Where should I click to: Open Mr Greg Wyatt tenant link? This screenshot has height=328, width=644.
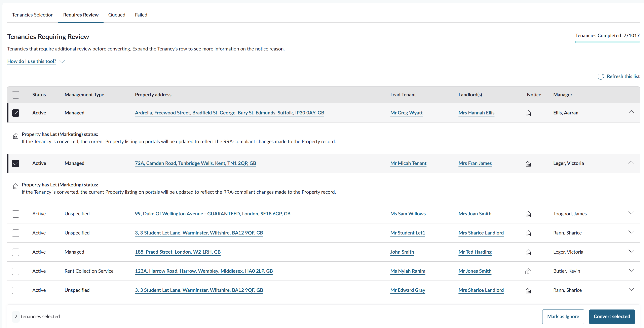tap(406, 113)
